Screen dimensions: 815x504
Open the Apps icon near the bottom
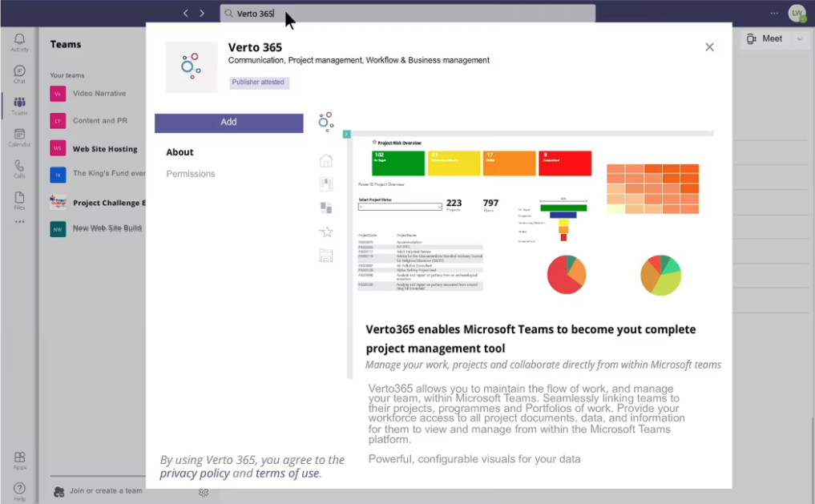19,457
